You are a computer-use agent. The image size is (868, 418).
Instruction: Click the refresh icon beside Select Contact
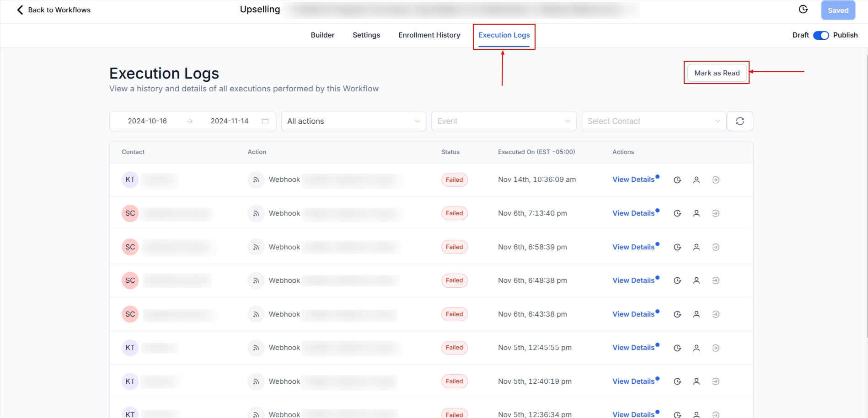[739, 121]
